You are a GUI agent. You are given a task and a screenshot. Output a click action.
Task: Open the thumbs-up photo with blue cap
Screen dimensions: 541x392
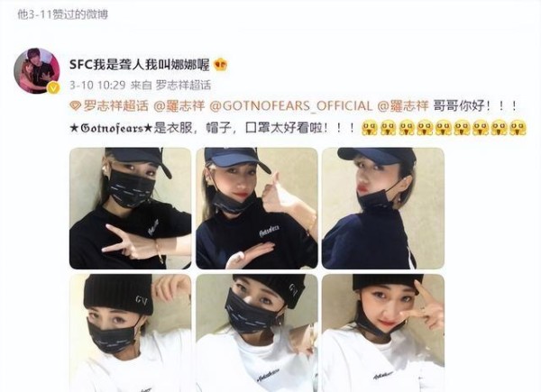click(257, 208)
